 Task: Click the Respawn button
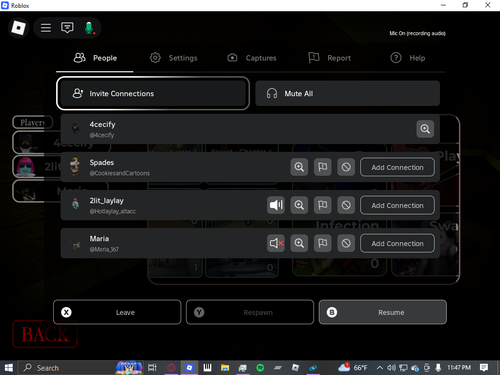(250, 312)
